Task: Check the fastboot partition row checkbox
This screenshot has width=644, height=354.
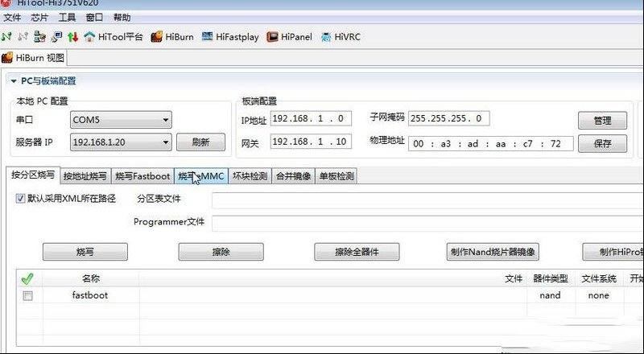Action: [27, 296]
